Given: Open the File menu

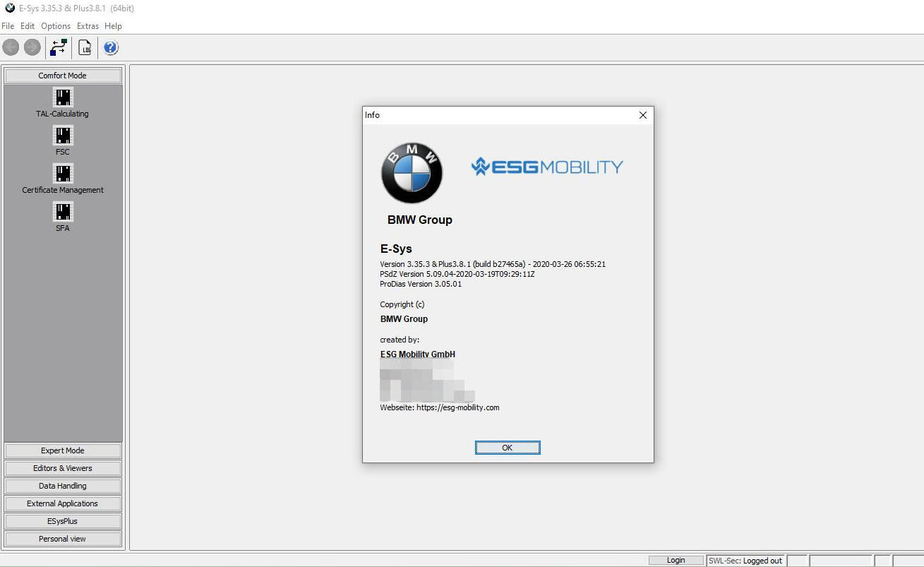Looking at the screenshot, I should (8, 26).
